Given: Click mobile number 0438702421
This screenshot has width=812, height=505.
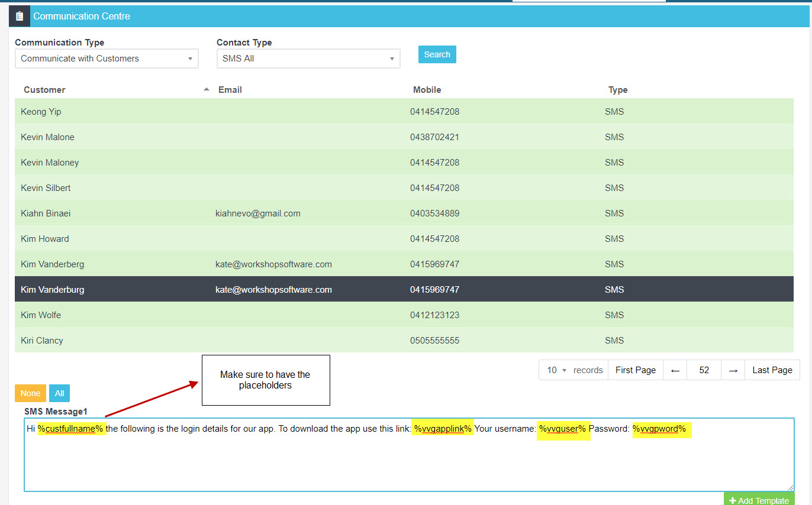Looking at the screenshot, I should tap(435, 137).
